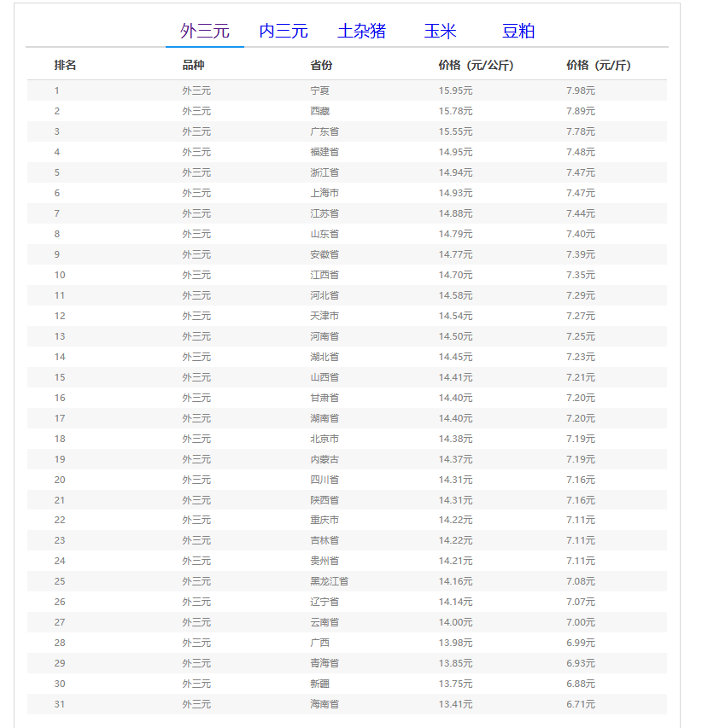The image size is (702, 728).
Task: Select province cell 广西
Action: pos(320,643)
